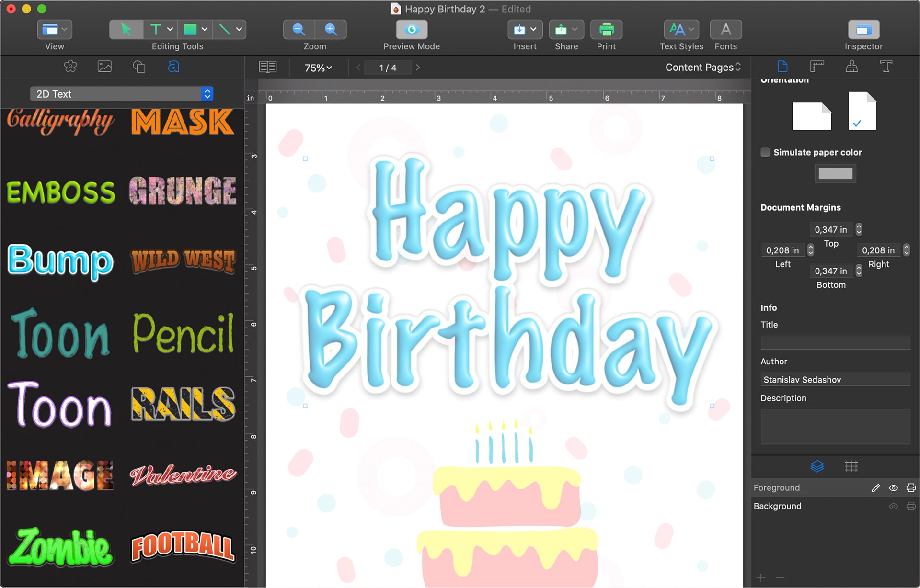920x588 pixels.
Task: Expand Insert options arrow
Action: coord(533,30)
